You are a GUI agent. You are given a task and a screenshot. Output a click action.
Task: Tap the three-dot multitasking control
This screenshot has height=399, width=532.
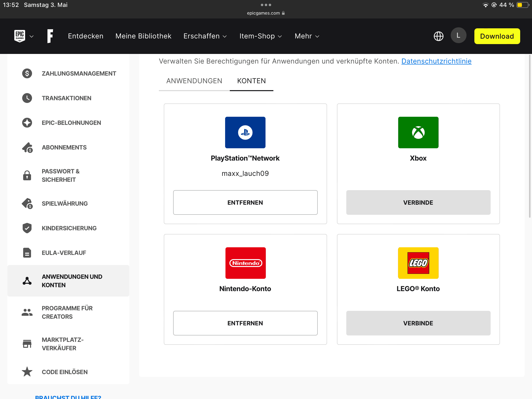point(266,5)
